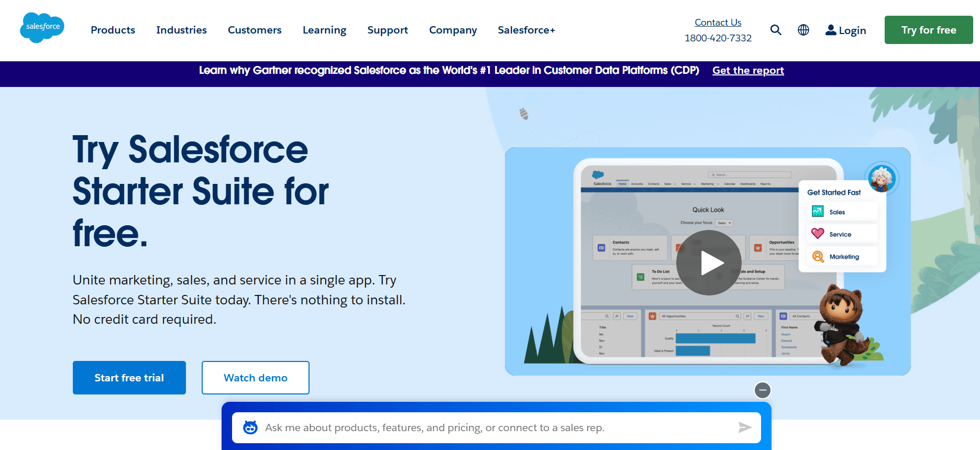Open the Industries menu

(181, 30)
